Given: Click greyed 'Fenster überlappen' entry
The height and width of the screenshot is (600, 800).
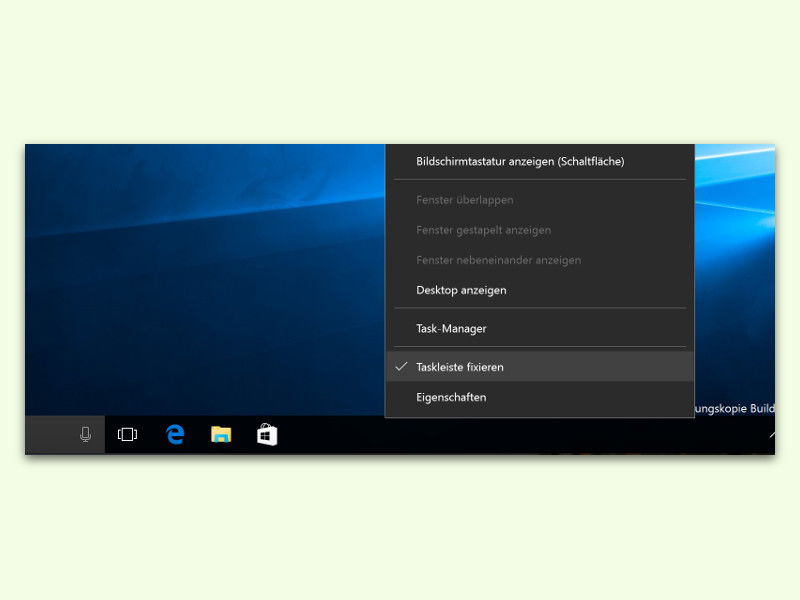Looking at the screenshot, I should click(x=540, y=200).
